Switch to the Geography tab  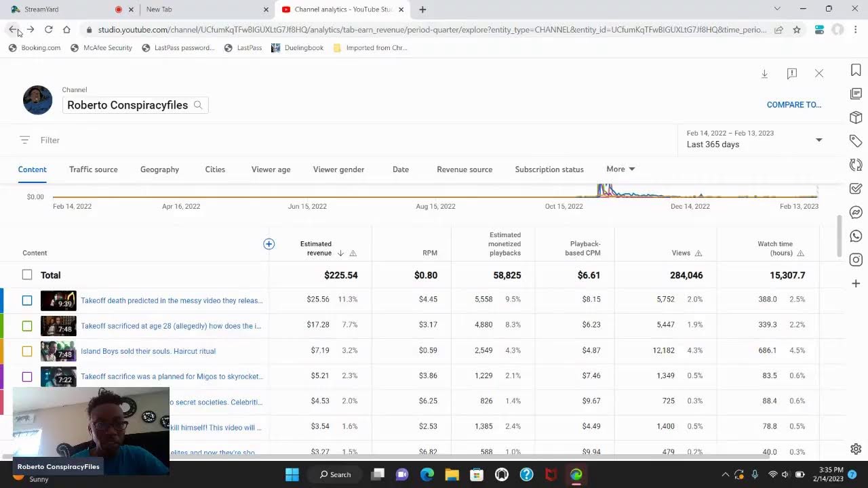(x=159, y=169)
